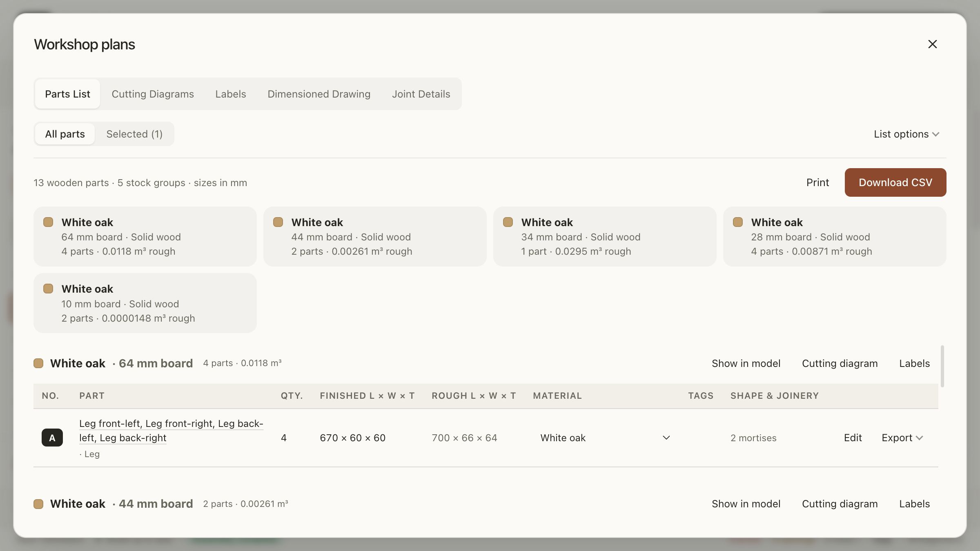Click the 28 mm card oak swatch
The width and height of the screenshot is (980, 551).
click(x=738, y=222)
